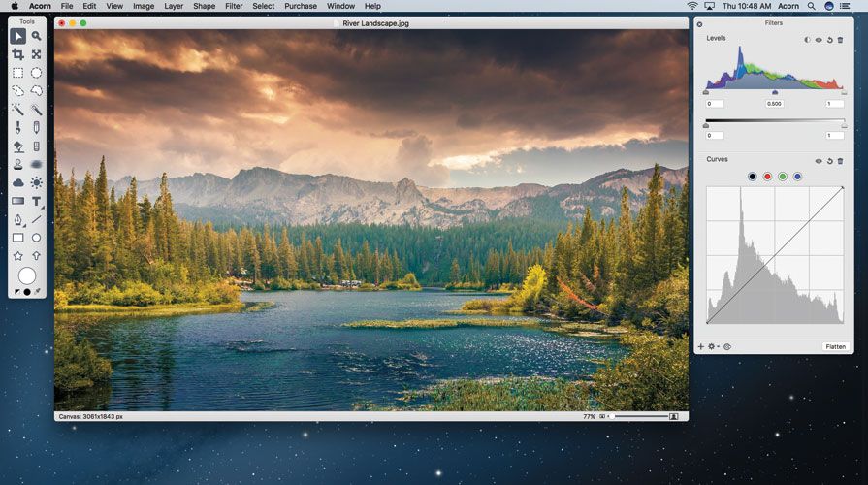
Task: Select the Flood Fill bucket tool
Action: [17, 146]
